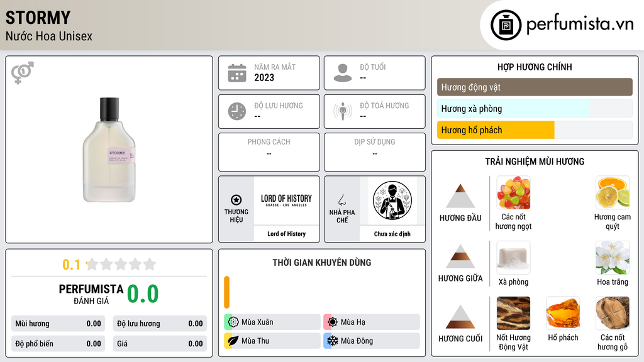Click the star badge icon above Thương hiệu

click(236, 200)
